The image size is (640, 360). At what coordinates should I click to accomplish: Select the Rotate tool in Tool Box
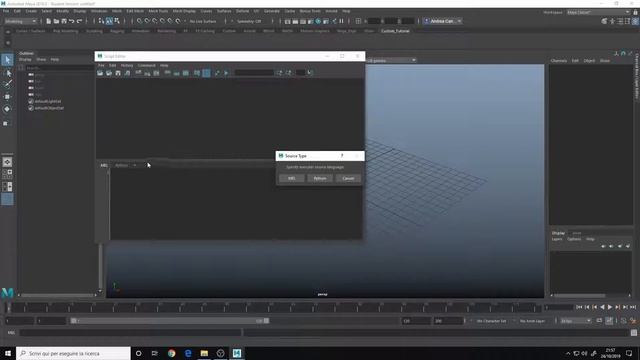coord(7,109)
